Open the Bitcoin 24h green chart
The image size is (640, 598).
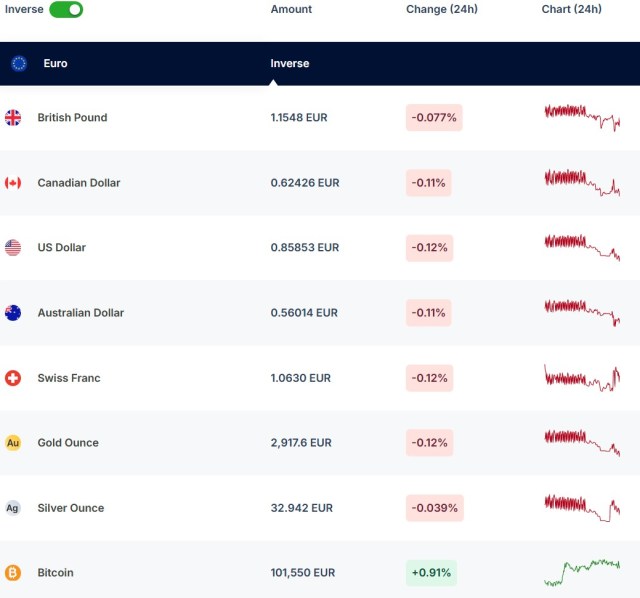coord(582,572)
